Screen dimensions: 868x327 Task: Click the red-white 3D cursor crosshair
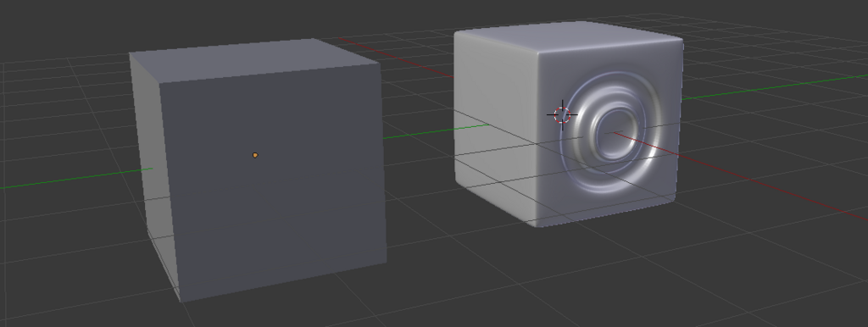[563, 115]
